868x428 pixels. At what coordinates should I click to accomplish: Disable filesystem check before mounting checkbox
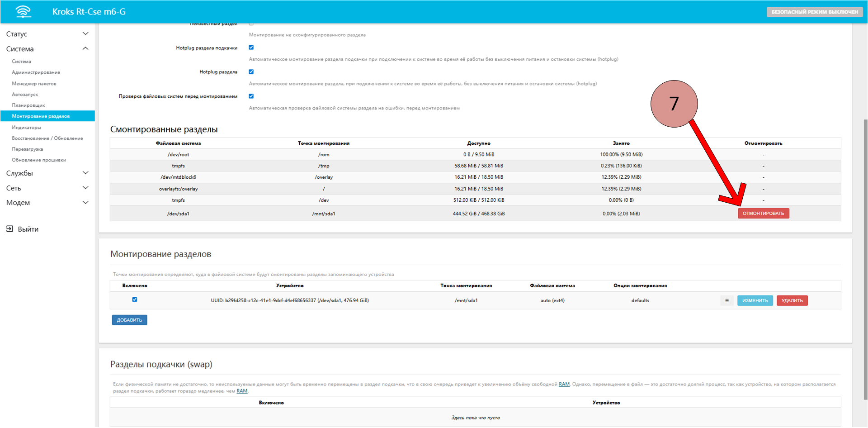(x=251, y=96)
